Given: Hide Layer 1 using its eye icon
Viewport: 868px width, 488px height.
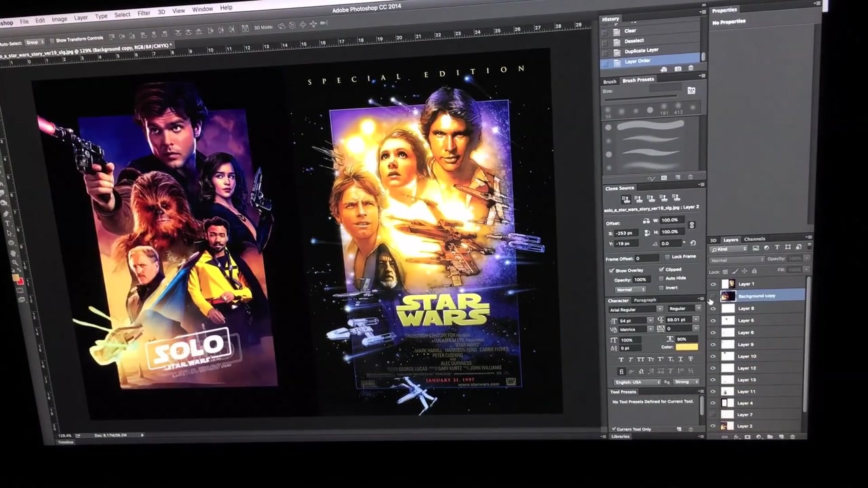Looking at the screenshot, I should click(x=713, y=284).
